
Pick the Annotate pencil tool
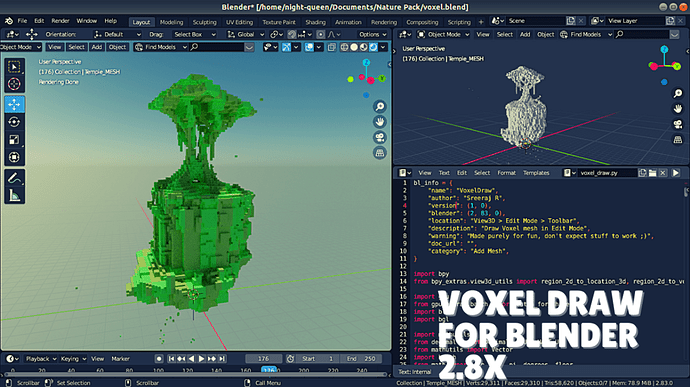(14, 178)
